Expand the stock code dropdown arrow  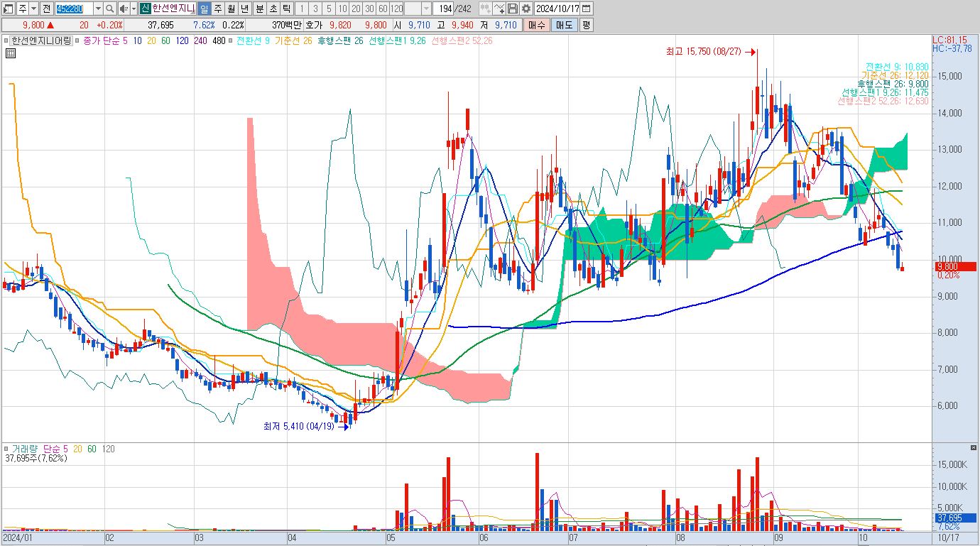click(98, 9)
